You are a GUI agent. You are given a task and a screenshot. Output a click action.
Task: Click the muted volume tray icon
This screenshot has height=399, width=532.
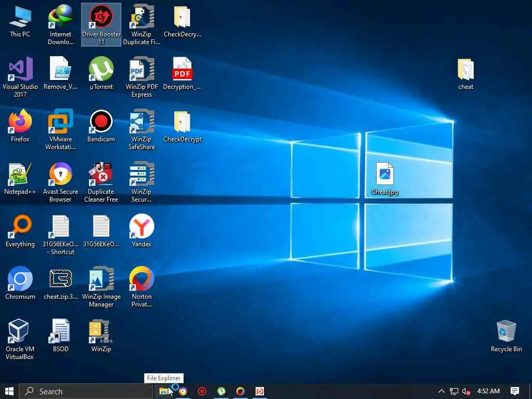pos(466,391)
